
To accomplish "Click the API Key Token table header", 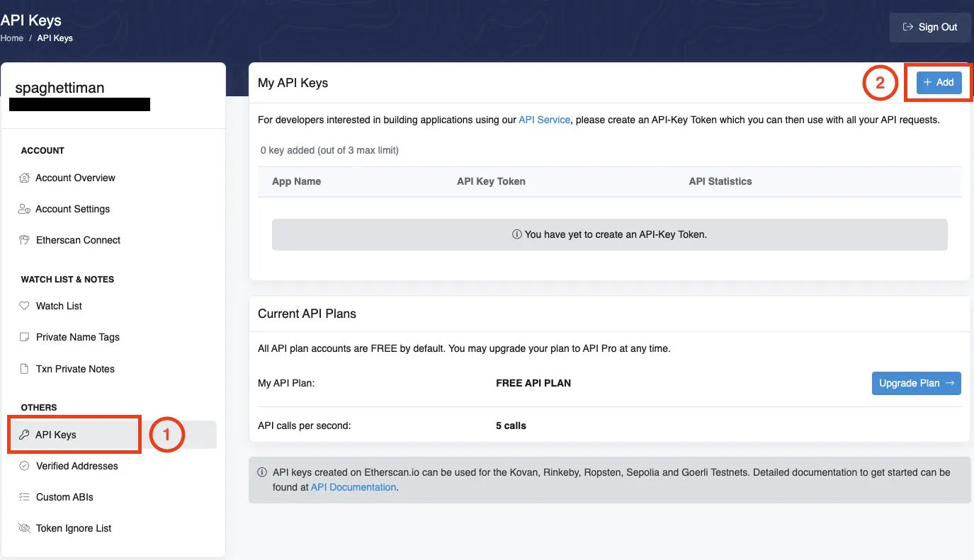I will [491, 181].
